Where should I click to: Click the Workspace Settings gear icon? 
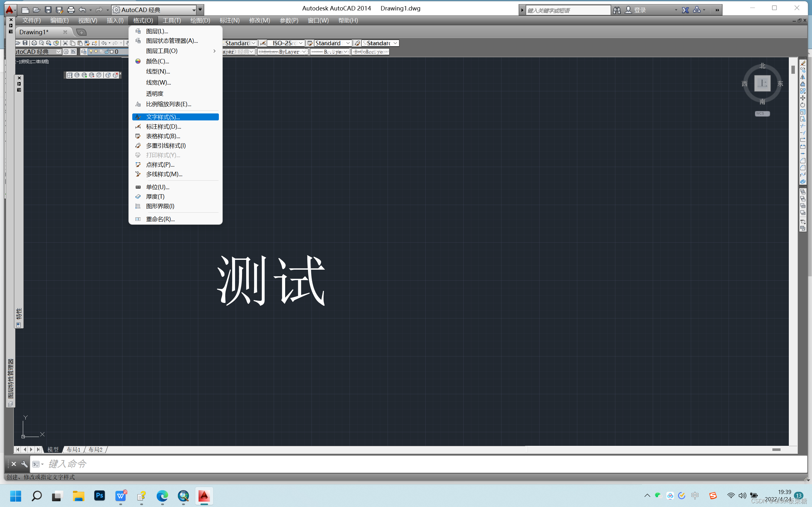(x=66, y=52)
